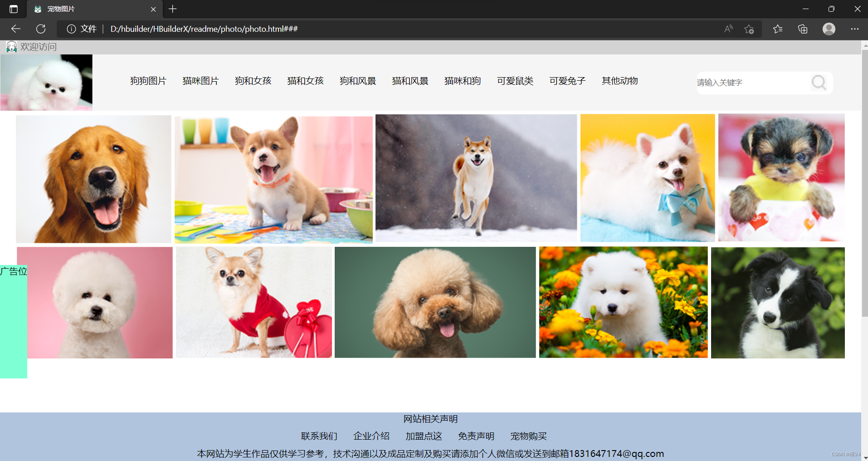Click the 欢迎访问 avatar icon
This screenshot has width=868, height=461.
point(11,47)
